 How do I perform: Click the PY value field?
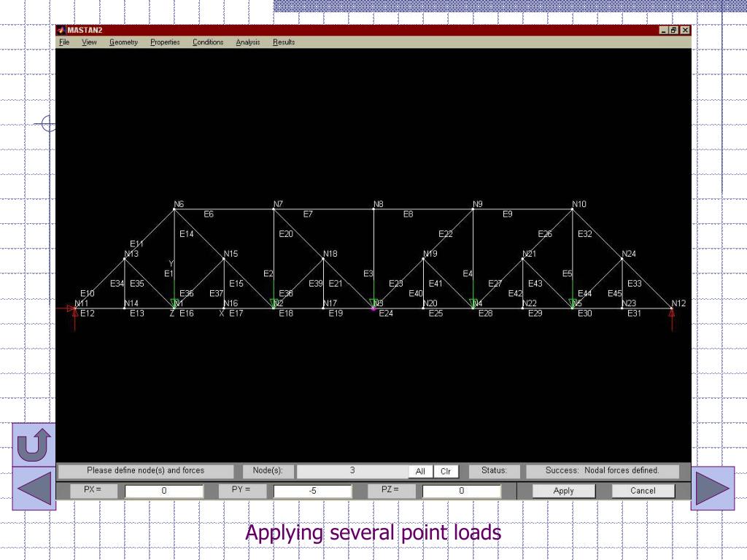point(312,491)
